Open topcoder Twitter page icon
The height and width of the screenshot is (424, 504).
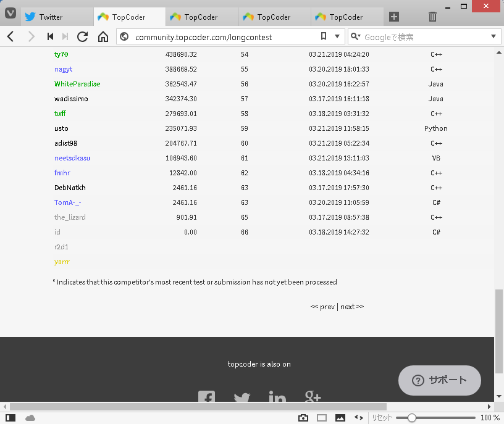coord(242,397)
